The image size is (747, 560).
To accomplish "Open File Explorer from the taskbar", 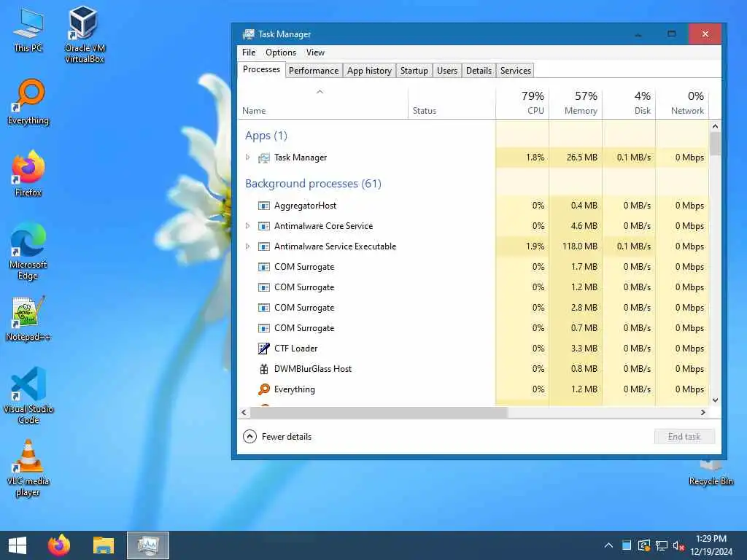I will (x=104, y=545).
